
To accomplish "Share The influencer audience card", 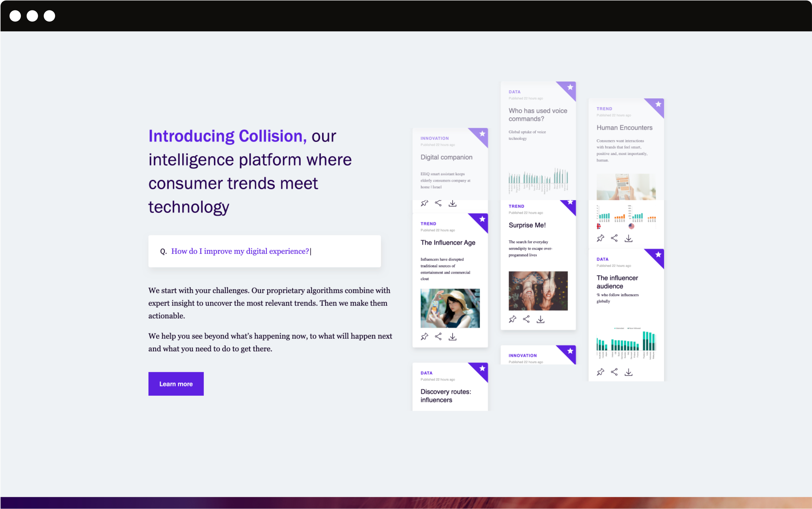I will 614,372.
